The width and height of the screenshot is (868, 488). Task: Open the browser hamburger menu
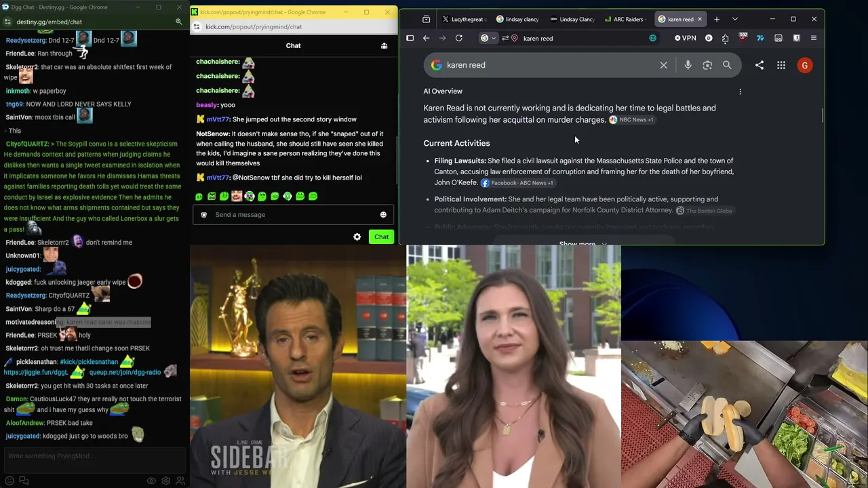tap(814, 38)
